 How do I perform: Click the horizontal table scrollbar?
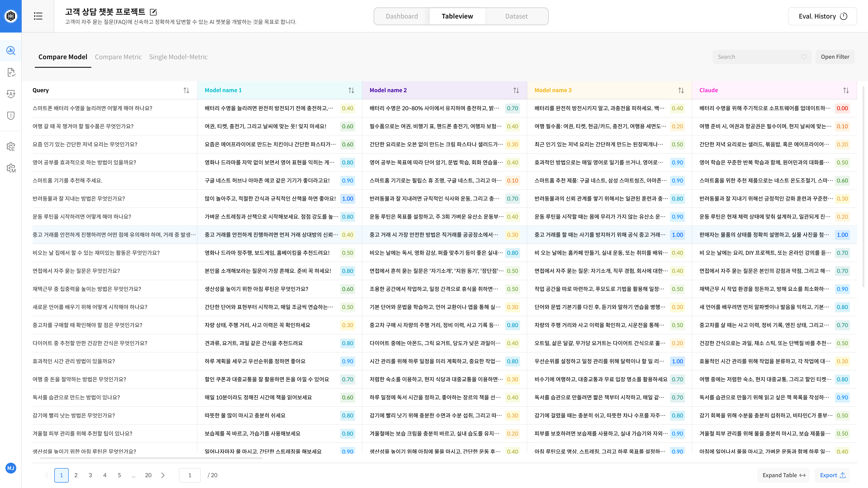coord(151,458)
